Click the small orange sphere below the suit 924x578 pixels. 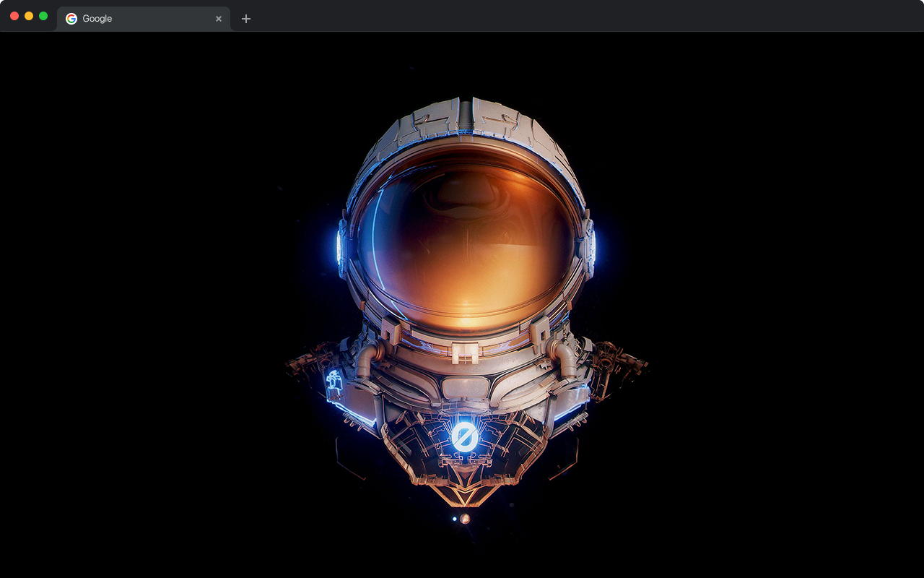tap(465, 519)
